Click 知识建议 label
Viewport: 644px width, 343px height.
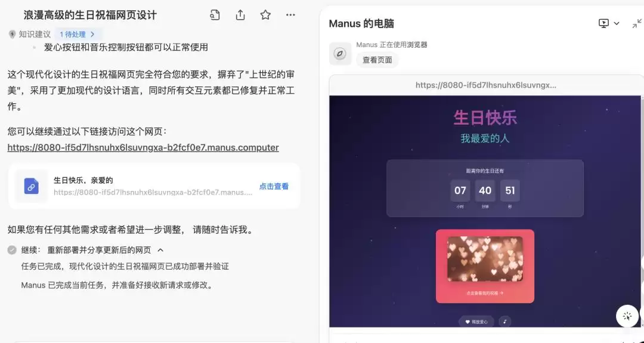pos(35,34)
